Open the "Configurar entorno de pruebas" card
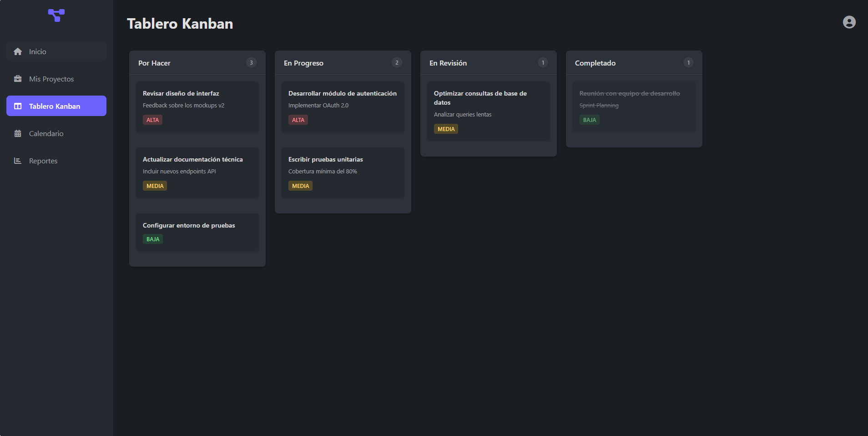This screenshot has height=436, width=868. 197,232
